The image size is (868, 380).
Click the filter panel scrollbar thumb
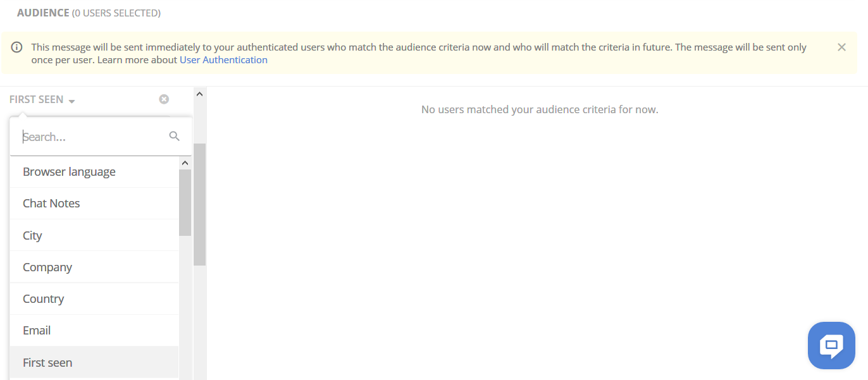pos(200,204)
